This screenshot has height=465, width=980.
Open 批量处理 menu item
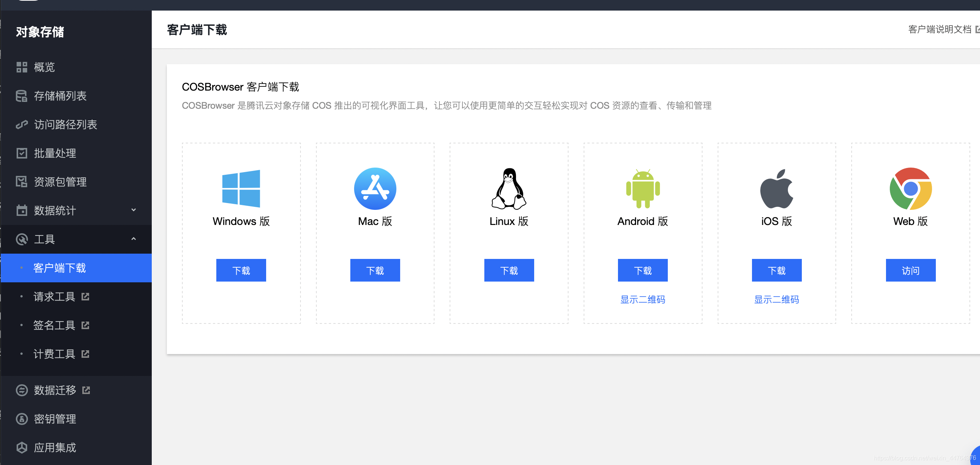coord(76,153)
